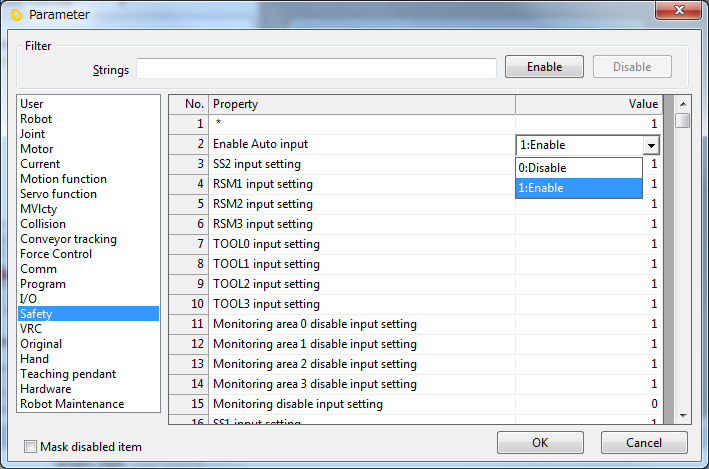Select the Monitoring disable input setting row

point(298,404)
